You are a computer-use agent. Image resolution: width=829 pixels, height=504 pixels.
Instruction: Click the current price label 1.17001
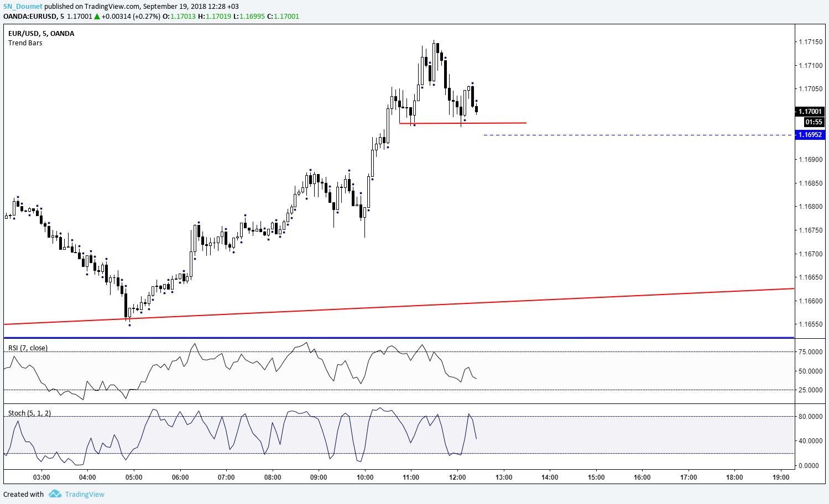tap(810, 112)
